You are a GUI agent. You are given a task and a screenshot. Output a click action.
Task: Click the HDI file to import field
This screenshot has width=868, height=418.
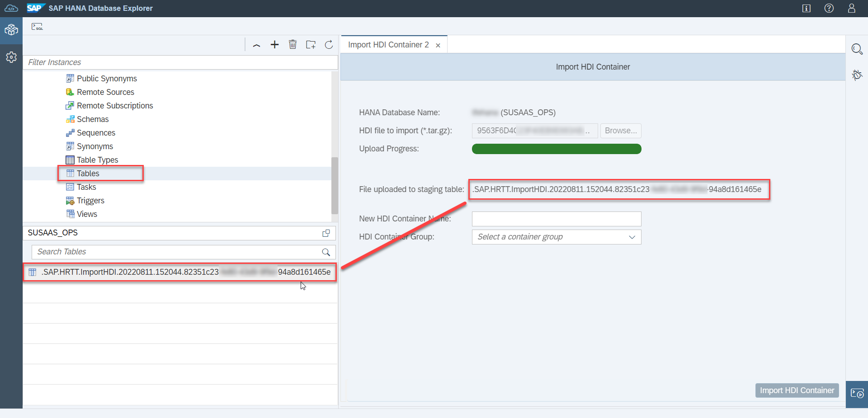click(535, 131)
